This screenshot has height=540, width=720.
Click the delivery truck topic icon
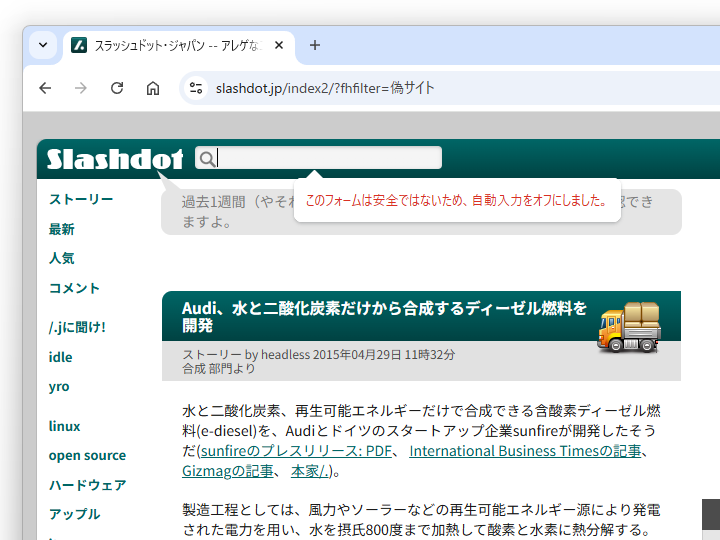(629, 326)
